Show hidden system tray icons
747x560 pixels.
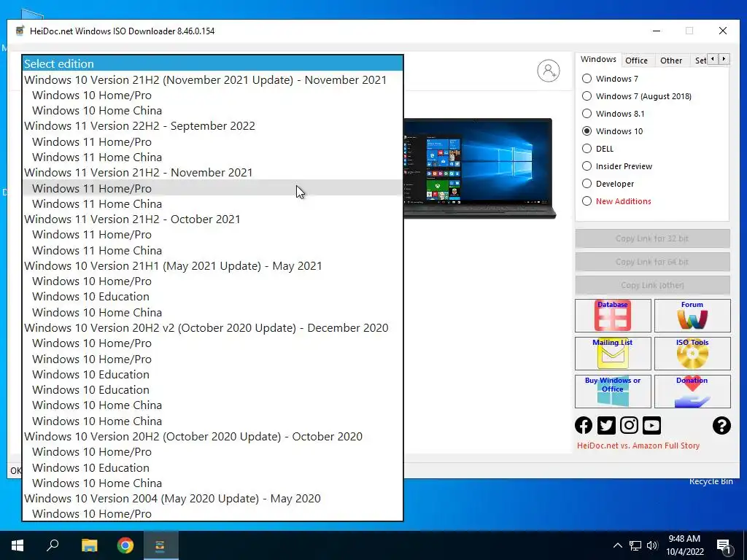[x=617, y=545]
